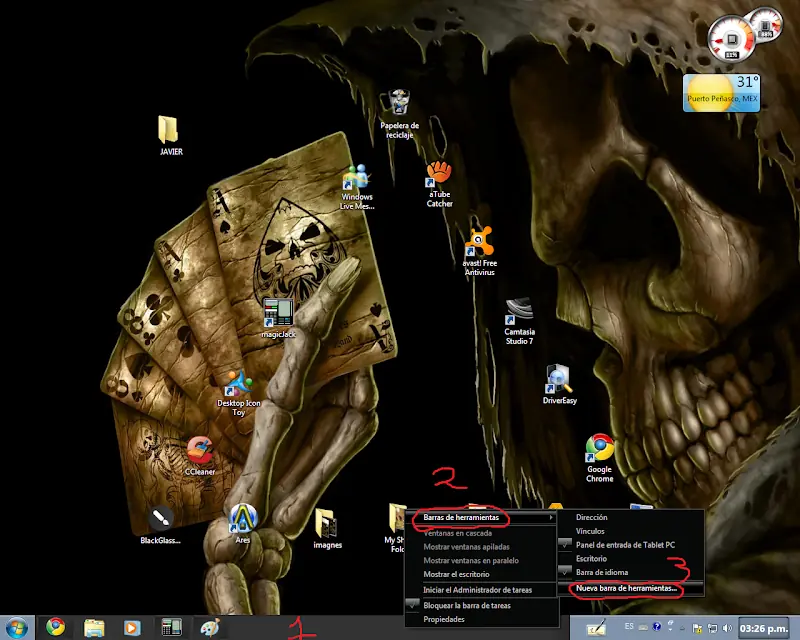
Task: Select Google Chrome desktop shortcut
Action: tap(599, 458)
